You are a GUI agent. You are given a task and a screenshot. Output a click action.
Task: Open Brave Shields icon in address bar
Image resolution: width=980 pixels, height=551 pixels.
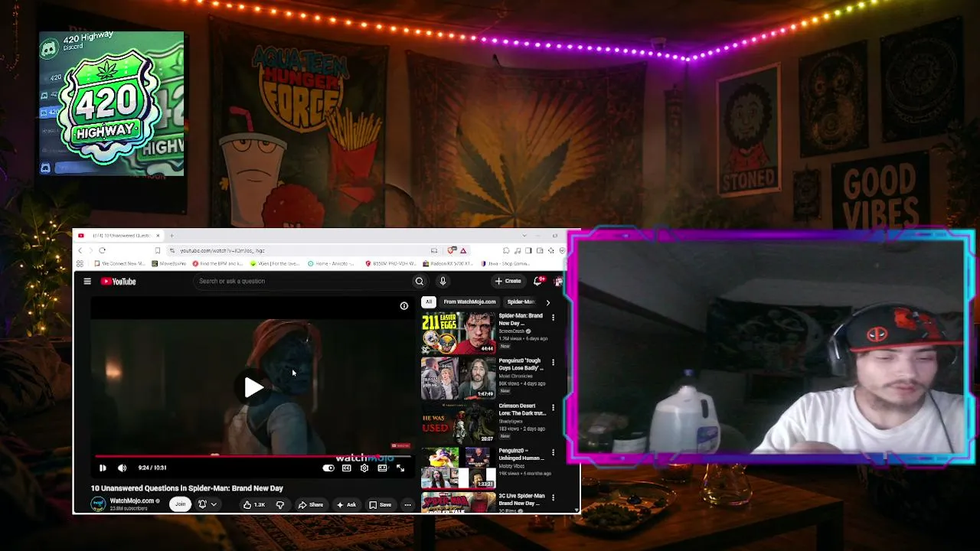tap(452, 250)
